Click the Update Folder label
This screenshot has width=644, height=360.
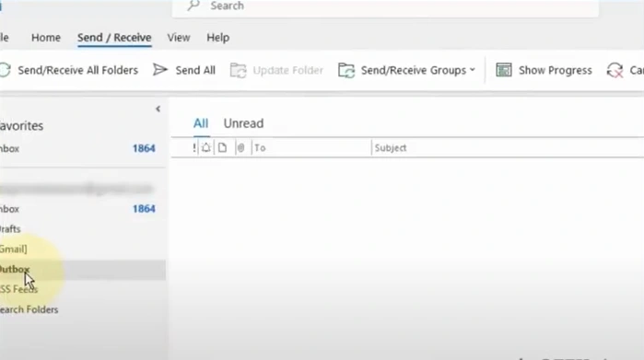(287, 70)
